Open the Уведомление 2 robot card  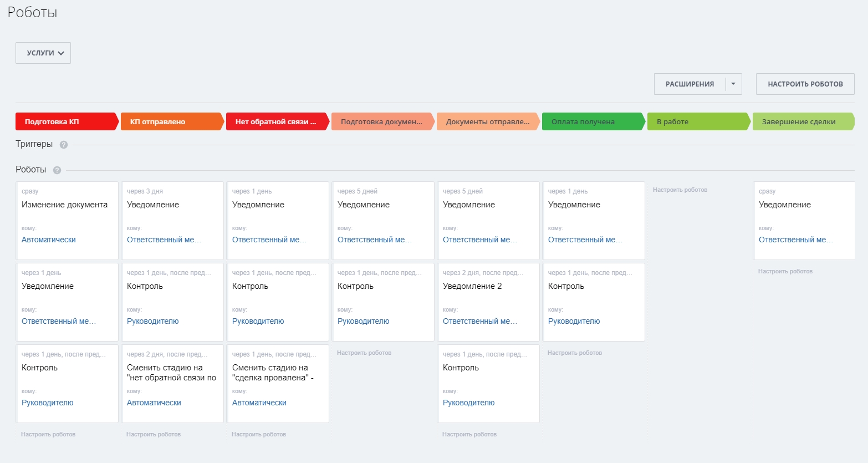tap(472, 286)
